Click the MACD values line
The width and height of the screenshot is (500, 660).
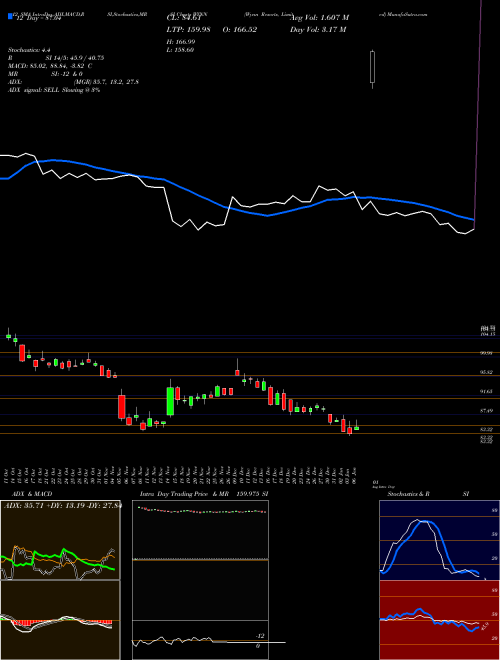(x=50, y=66)
